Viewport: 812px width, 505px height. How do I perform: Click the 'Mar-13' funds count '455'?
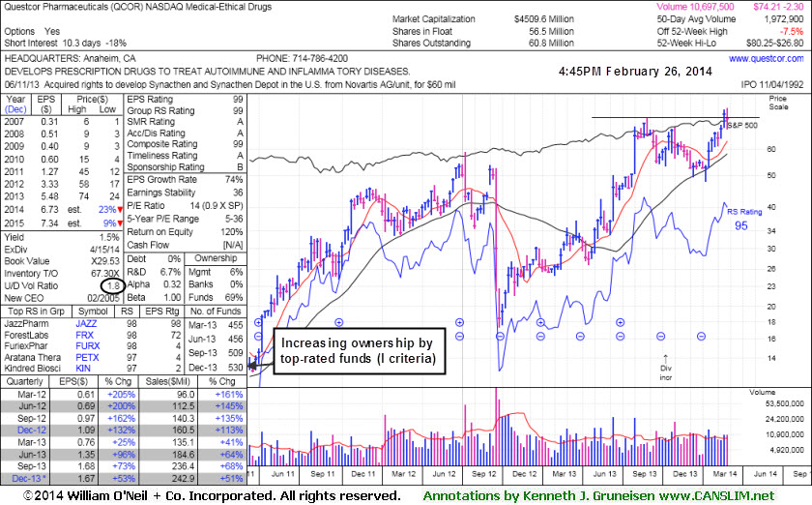tap(235, 325)
